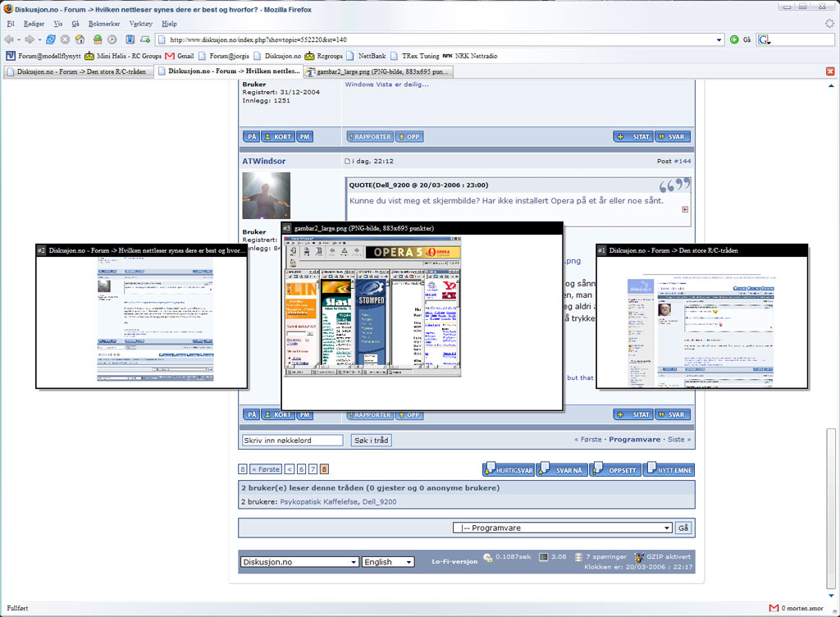Go back with the Back arrow

point(8,39)
